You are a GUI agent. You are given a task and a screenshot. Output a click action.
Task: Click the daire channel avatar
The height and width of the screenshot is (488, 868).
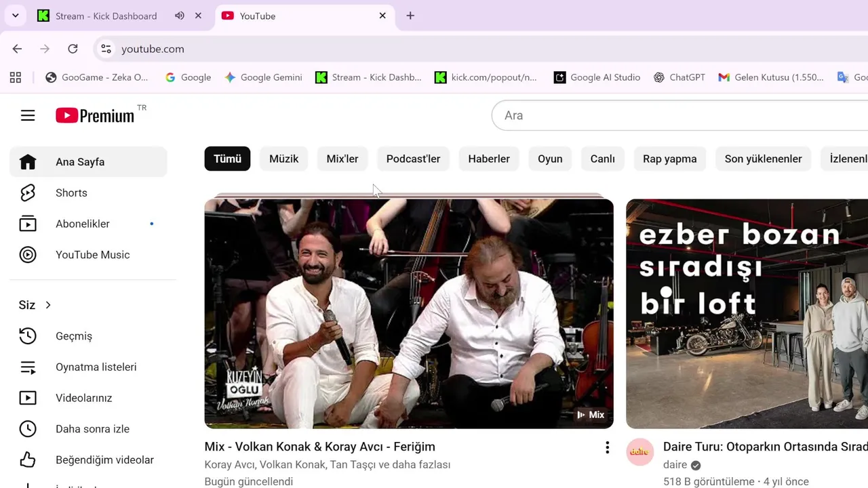tap(639, 452)
